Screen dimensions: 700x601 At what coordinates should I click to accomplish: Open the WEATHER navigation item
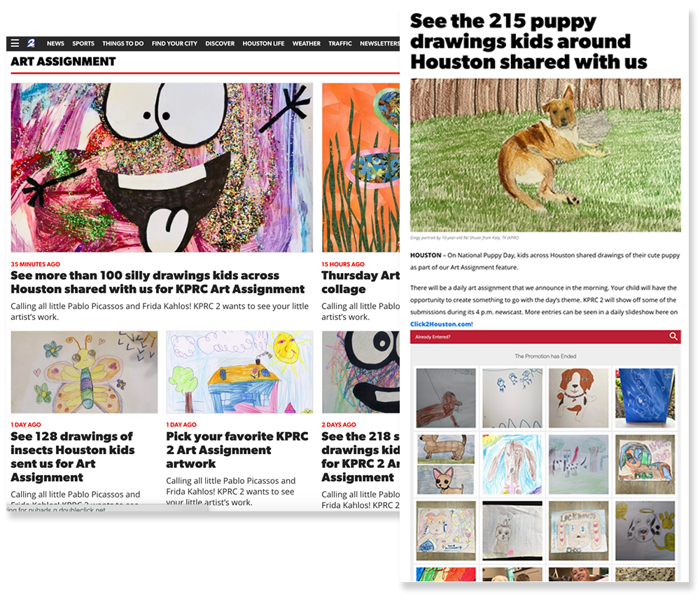click(307, 43)
